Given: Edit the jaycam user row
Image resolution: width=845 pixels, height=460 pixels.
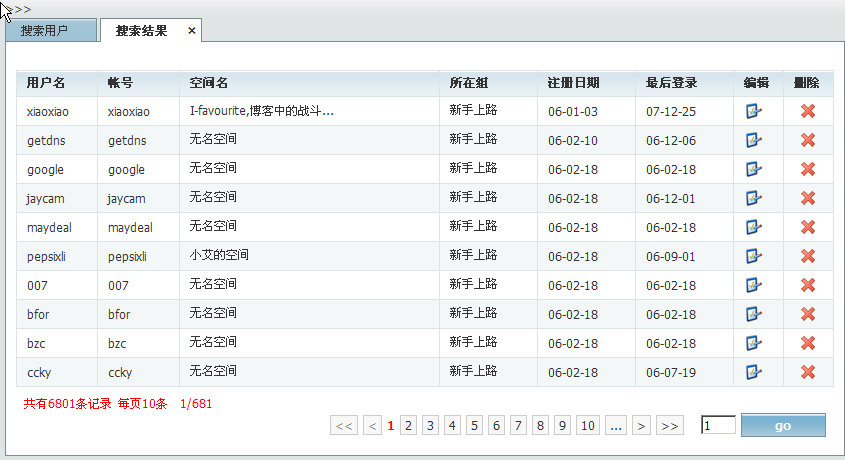Looking at the screenshot, I should [753, 198].
